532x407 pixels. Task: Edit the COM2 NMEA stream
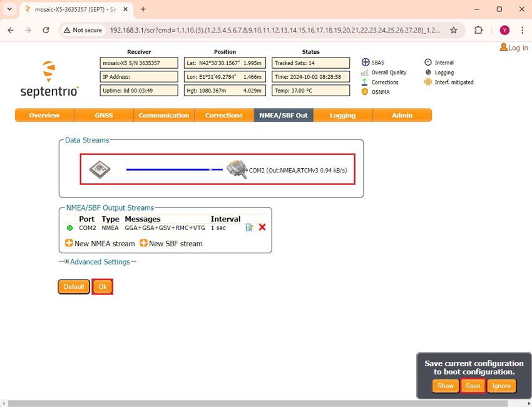(x=250, y=228)
